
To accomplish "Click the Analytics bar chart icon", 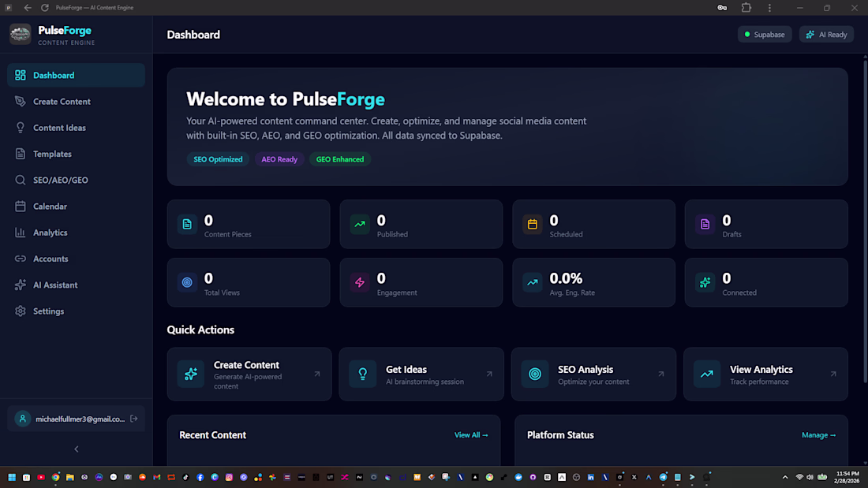I will tap(21, 233).
